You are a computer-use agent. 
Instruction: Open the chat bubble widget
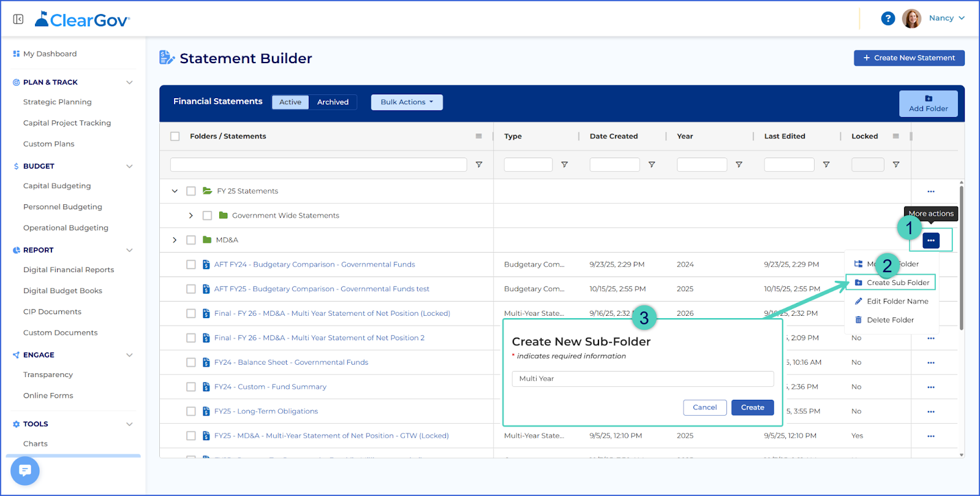pos(25,471)
